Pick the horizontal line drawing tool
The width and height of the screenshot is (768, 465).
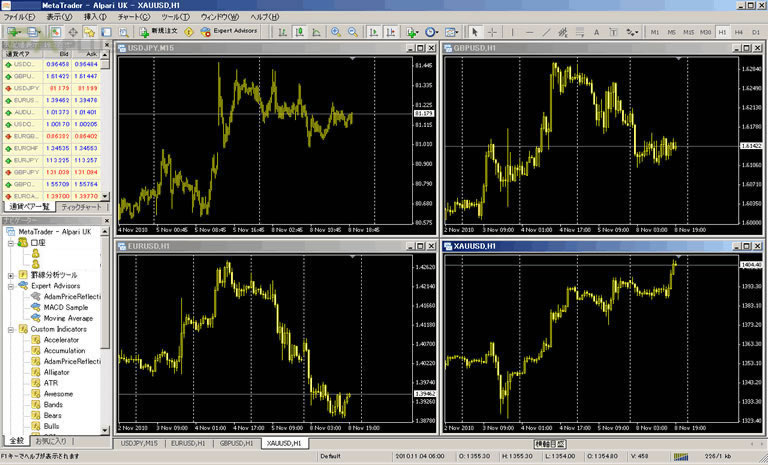click(x=529, y=32)
